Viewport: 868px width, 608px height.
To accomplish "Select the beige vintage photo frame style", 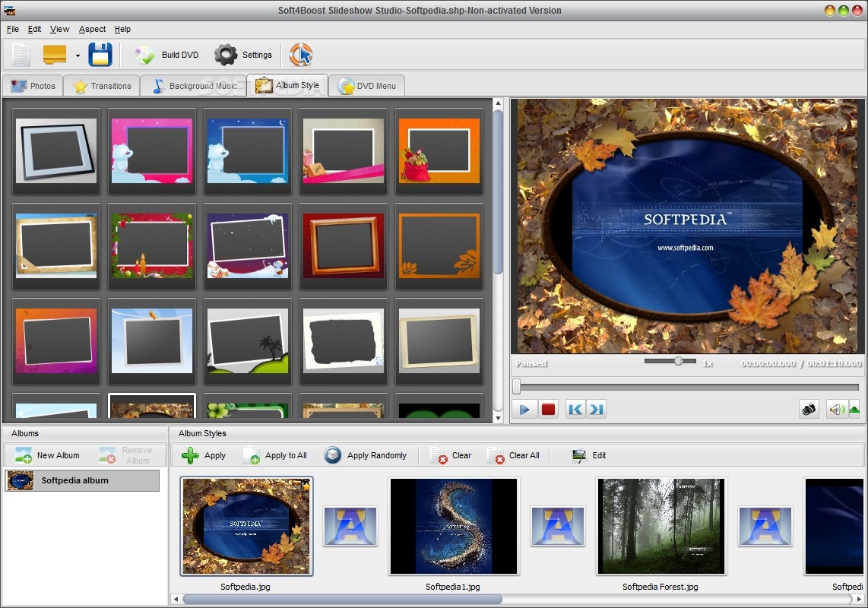I will [439, 341].
